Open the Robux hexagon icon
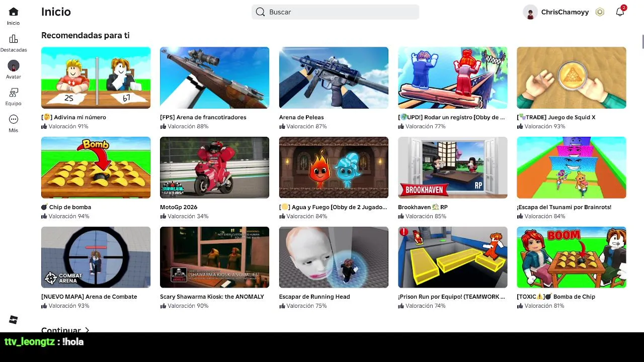Viewport: 644px width, 362px height. pos(600,12)
